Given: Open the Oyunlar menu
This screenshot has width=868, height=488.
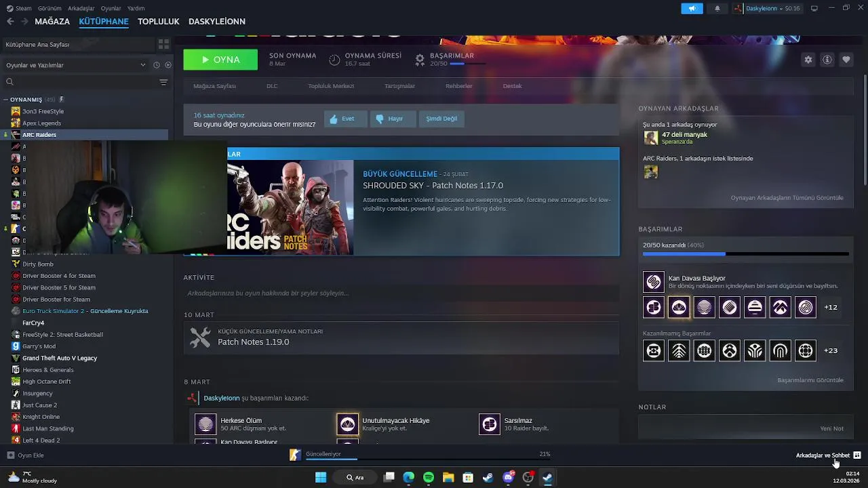Looking at the screenshot, I should coord(111,8).
